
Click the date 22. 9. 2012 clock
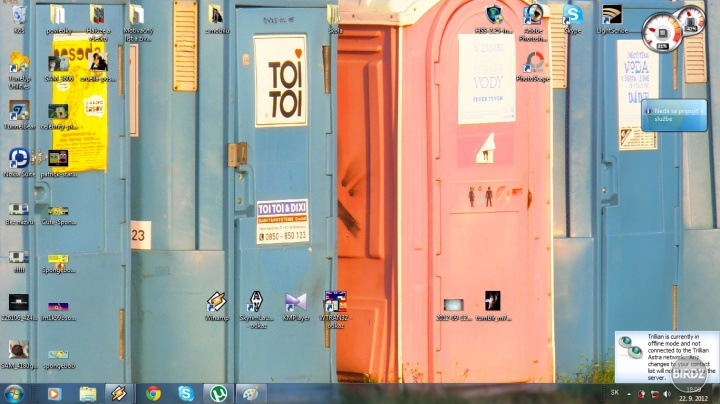(x=693, y=398)
